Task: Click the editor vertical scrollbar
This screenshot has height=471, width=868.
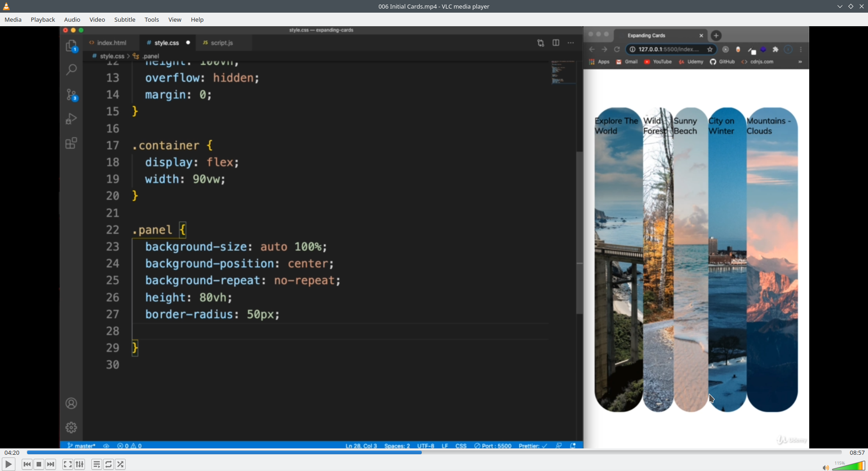Action: click(580, 233)
